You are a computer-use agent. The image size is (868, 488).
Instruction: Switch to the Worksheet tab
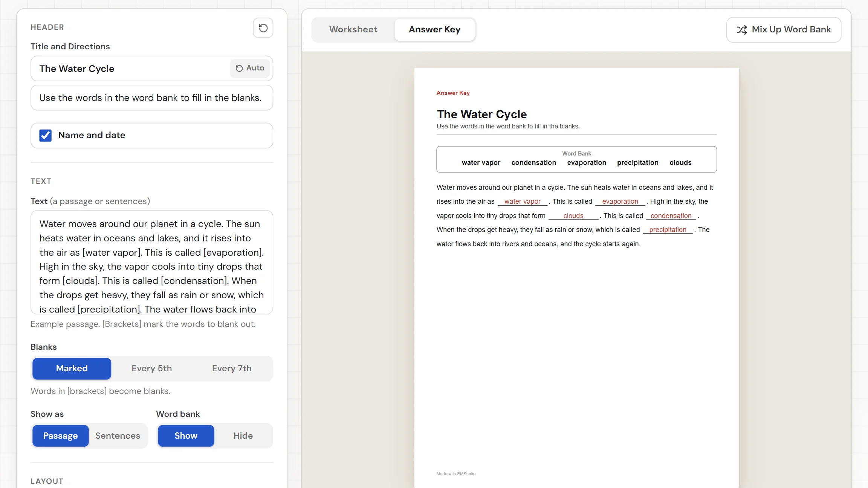pyautogui.click(x=353, y=29)
